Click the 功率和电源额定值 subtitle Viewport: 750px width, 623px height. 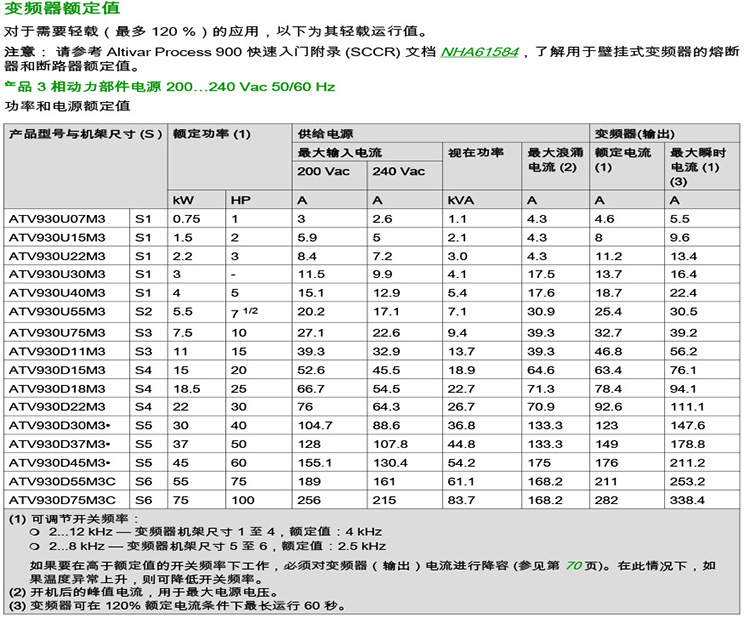click(x=67, y=106)
